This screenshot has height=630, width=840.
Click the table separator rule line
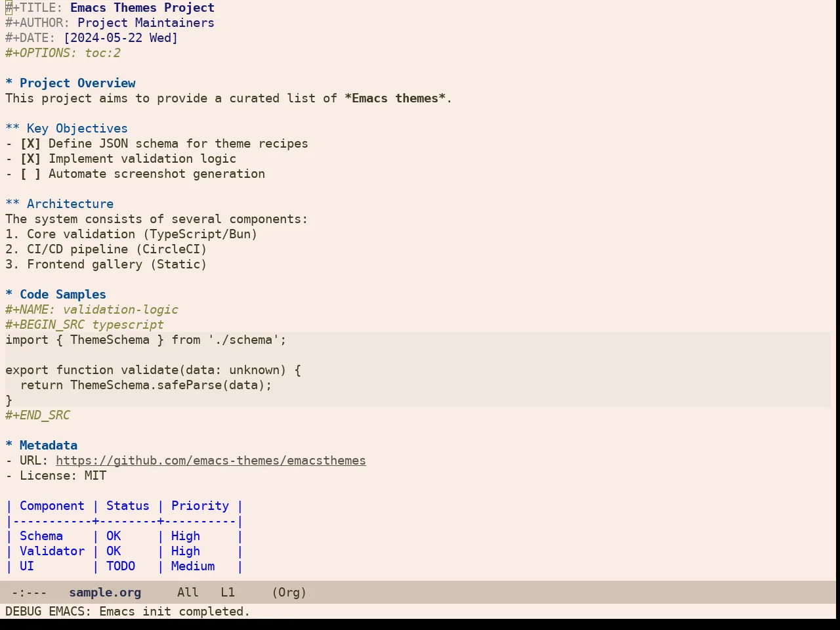(125, 521)
